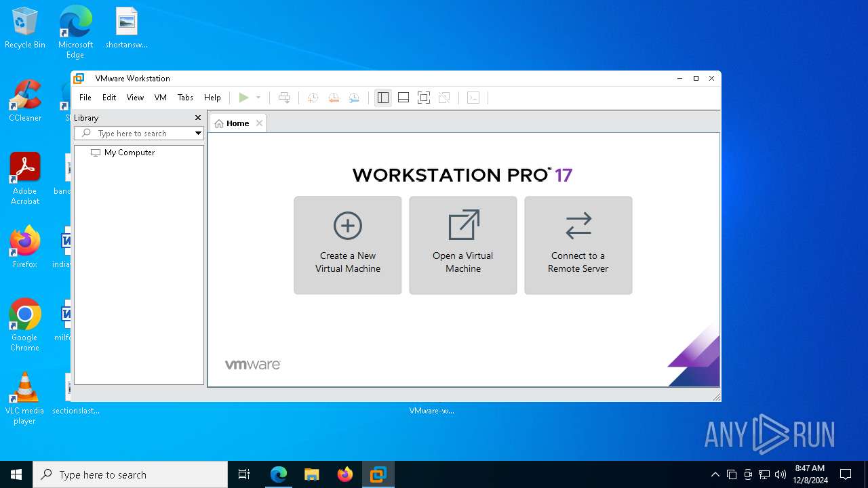Toggle the Show Library sidebar icon
868x488 pixels.
point(383,98)
